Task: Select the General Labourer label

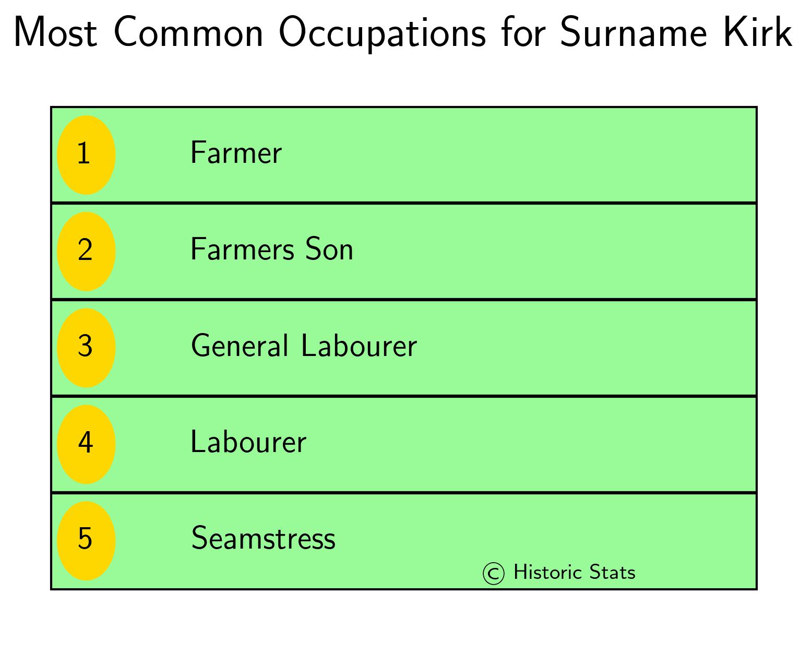Action: (304, 346)
